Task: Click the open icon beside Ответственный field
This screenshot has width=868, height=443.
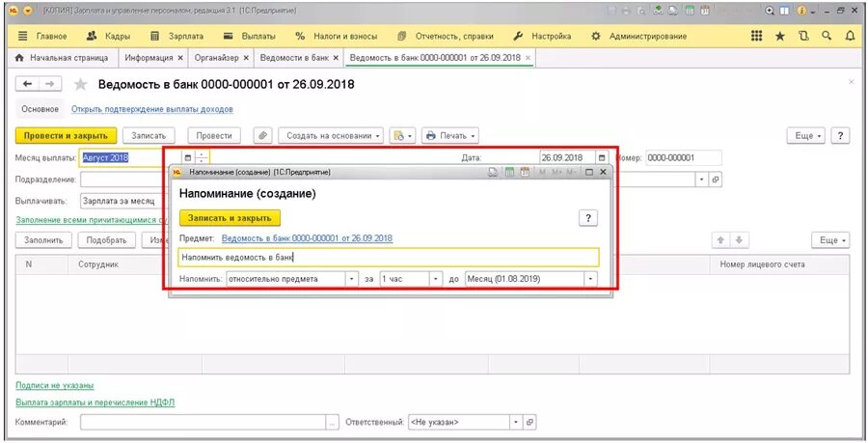Action: point(529,422)
